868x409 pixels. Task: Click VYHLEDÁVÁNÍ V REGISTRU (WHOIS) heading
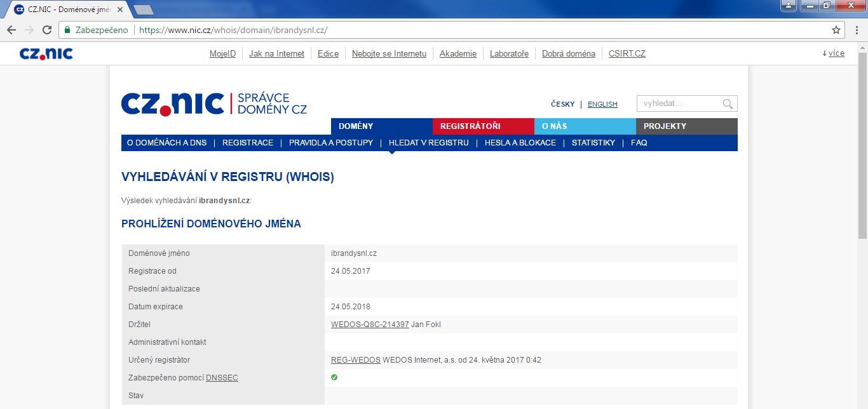click(227, 177)
